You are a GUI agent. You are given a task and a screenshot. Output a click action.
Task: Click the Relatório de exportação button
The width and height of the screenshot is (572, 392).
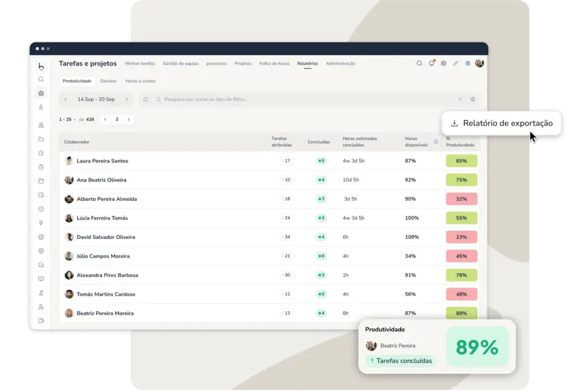pyautogui.click(x=502, y=123)
